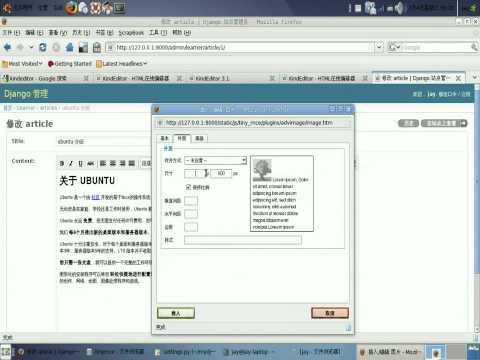The width and height of the screenshot is (480, 360).
Task: Apply align right in the Content editor toolbar
Action: pyautogui.click(x=122, y=163)
